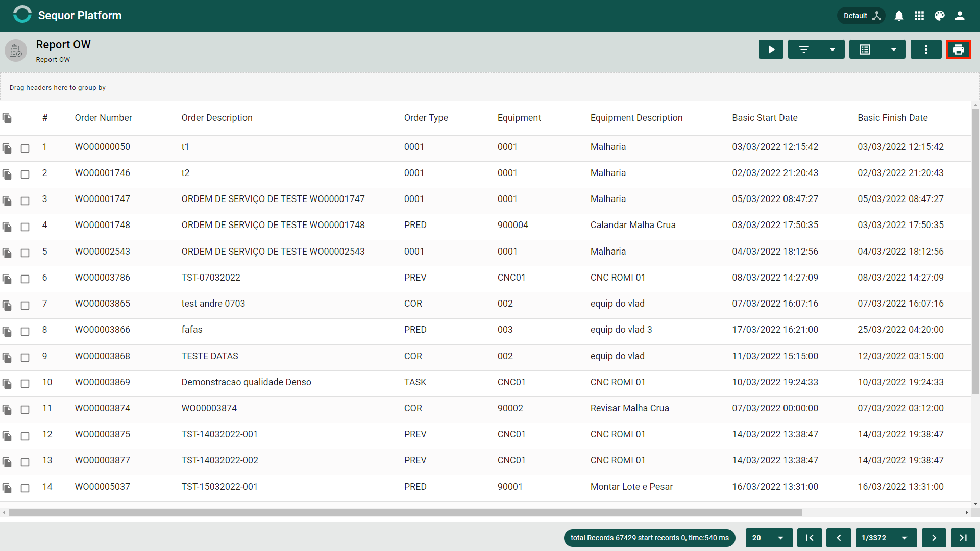The image size is (980, 551).
Task: Sort by the Equipment column header
Action: point(519,118)
